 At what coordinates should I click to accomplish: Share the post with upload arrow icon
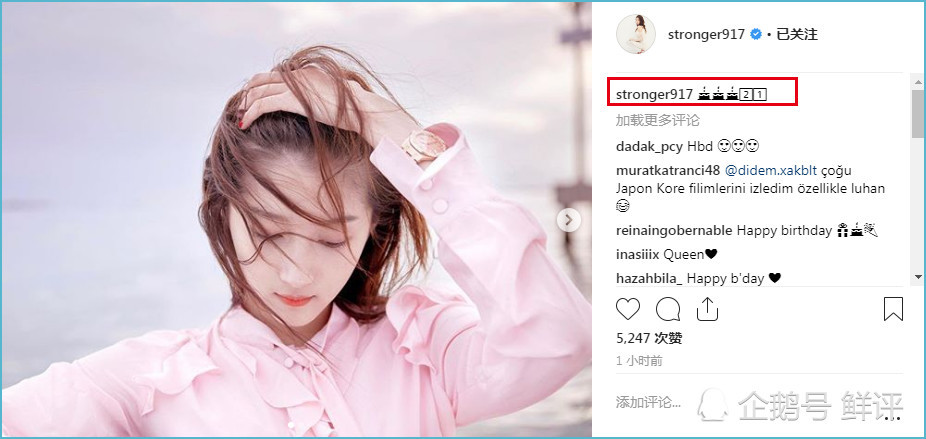pos(707,308)
